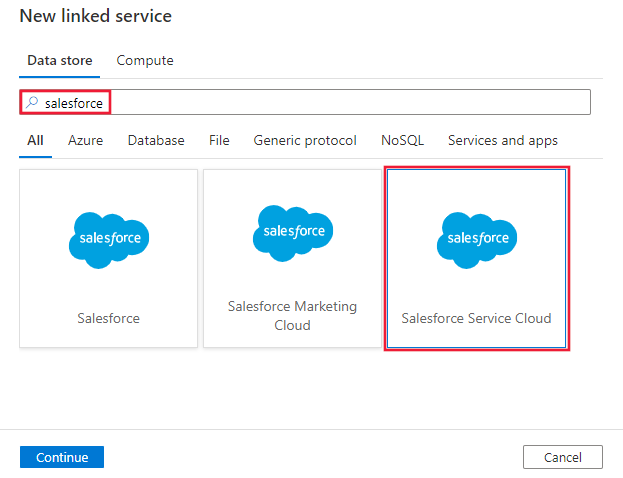Filter connectors by Azure category
This screenshot has height=478, width=623.
(85, 140)
